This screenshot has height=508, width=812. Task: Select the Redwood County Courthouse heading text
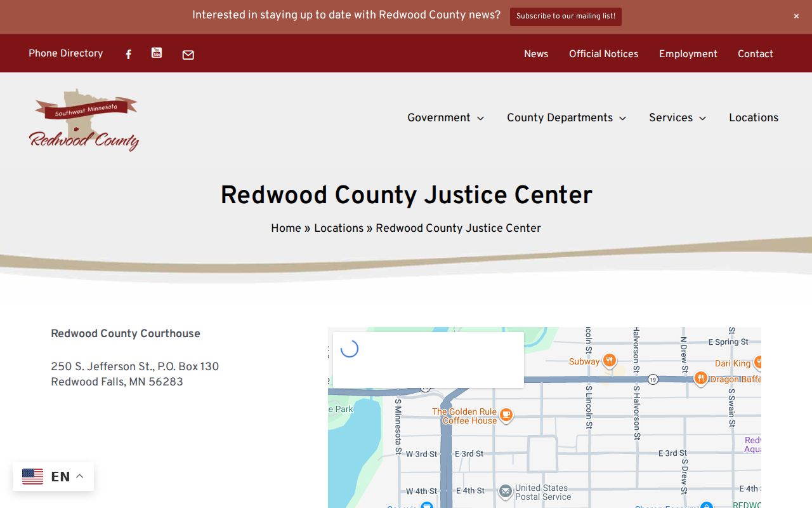click(126, 334)
